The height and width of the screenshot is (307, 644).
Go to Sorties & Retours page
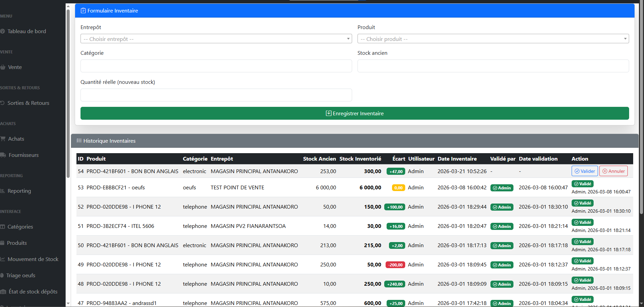[x=28, y=103]
